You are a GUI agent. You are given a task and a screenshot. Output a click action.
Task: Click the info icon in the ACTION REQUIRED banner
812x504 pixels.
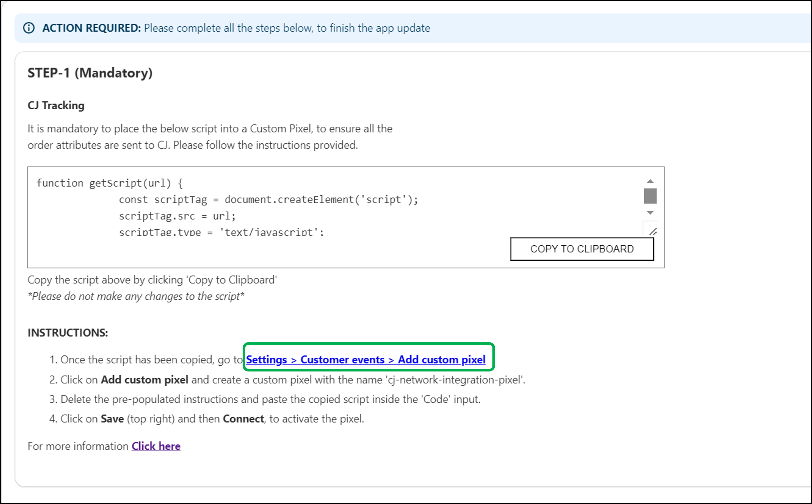pos(29,28)
